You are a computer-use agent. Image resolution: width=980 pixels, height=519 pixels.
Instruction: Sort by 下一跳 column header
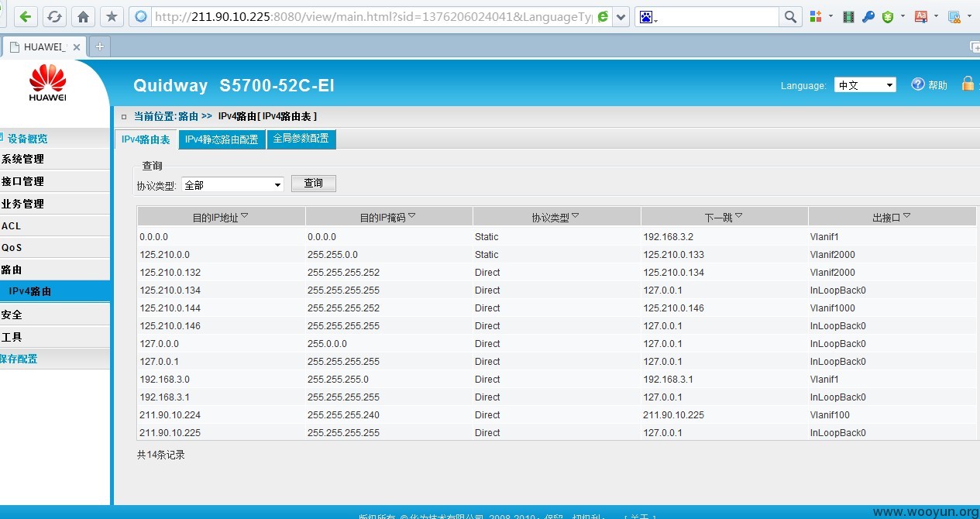pos(724,217)
